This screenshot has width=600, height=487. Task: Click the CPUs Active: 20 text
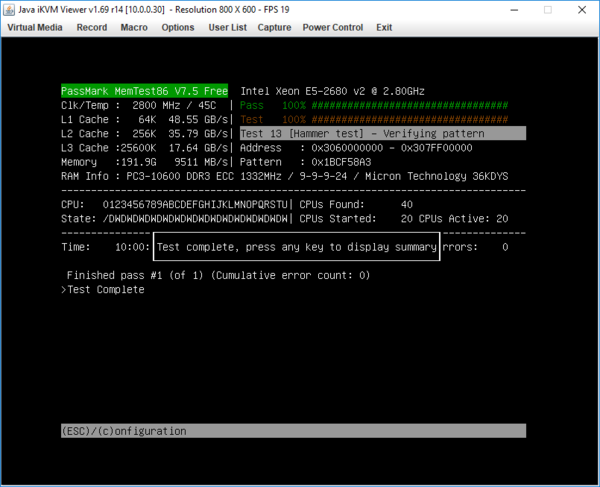click(x=463, y=218)
